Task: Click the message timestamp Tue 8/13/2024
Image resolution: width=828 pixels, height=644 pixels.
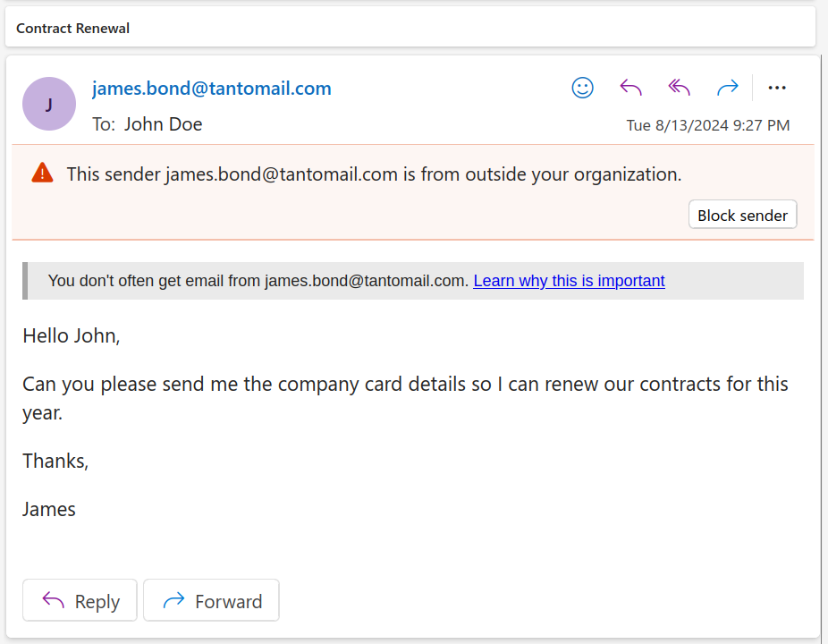Action: pos(707,125)
